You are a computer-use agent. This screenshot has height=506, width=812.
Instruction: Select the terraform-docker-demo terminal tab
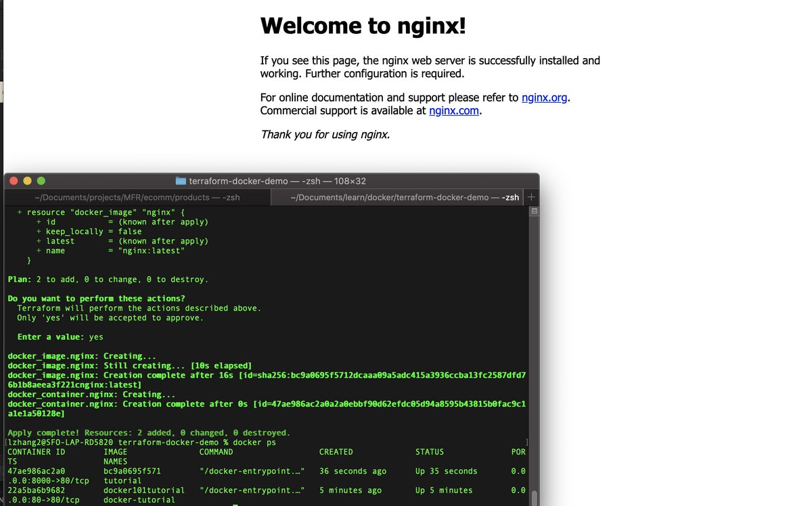[x=405, y=198]
